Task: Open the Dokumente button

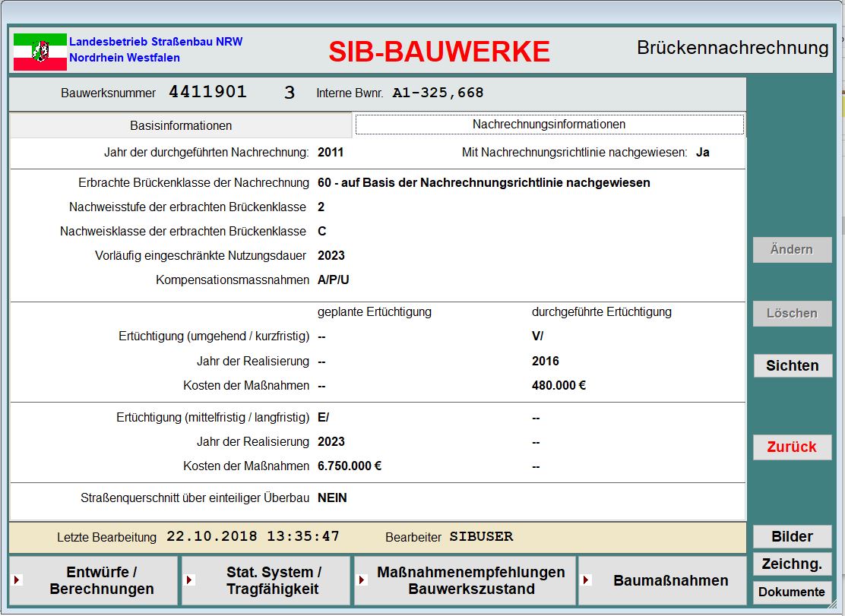Action: click(792, 592)
